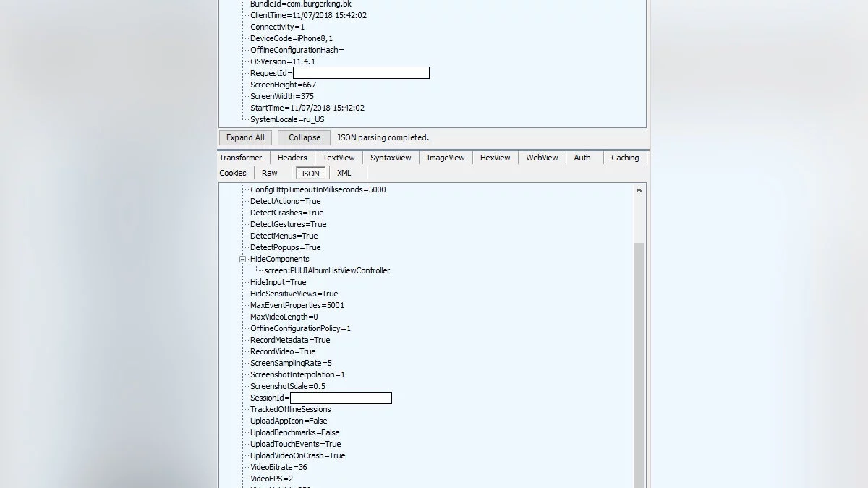Open the SyntaxView tab
This screenshot has height=488, width=868.
(x=391, y=158)
